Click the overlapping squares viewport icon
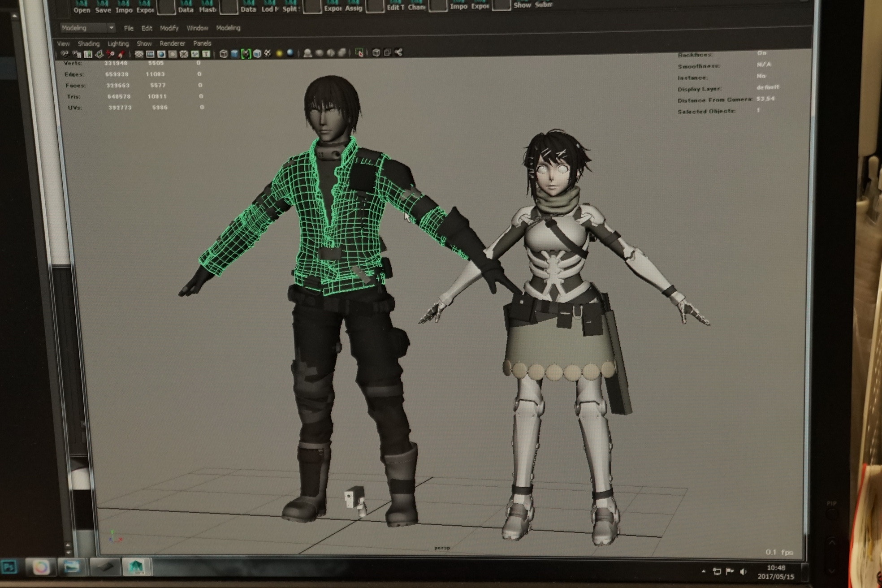 [387, 52]
